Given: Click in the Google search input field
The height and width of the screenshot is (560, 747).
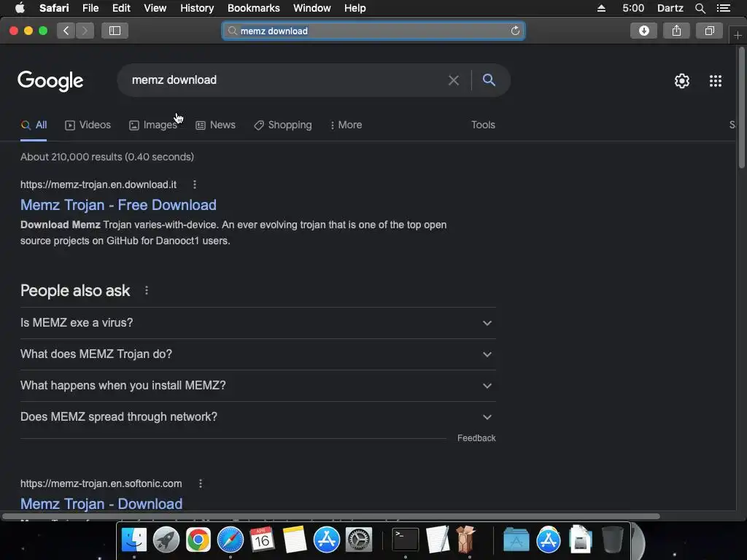Looking at the screenshot, I should (286, 80).
